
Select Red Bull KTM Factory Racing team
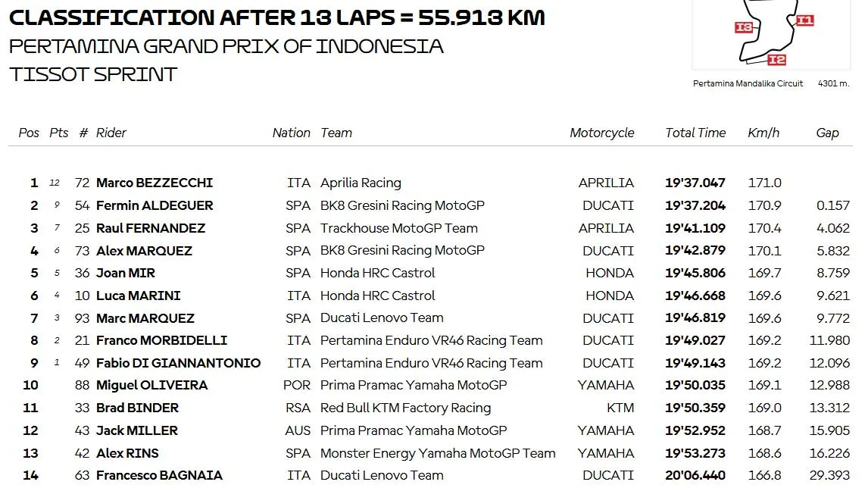coord(405,408)
